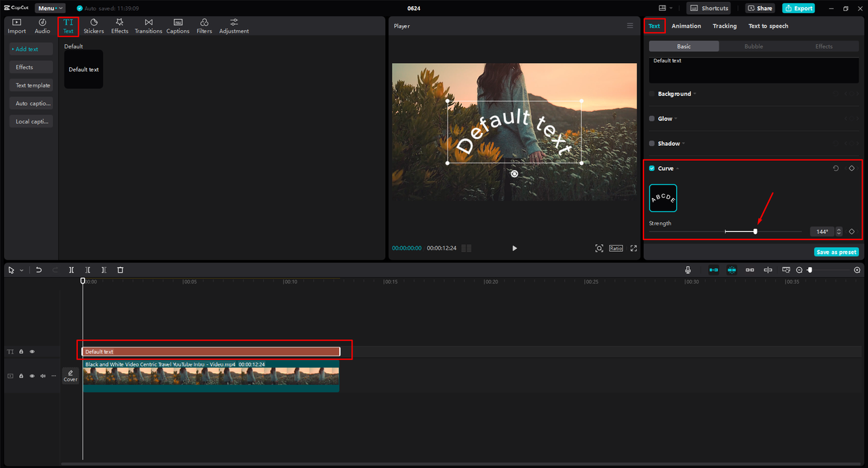The width and height of the screenshot is (868, 468).
Task: Switch to the Text panel tab in media toolbar
Action: pos(68,26)
